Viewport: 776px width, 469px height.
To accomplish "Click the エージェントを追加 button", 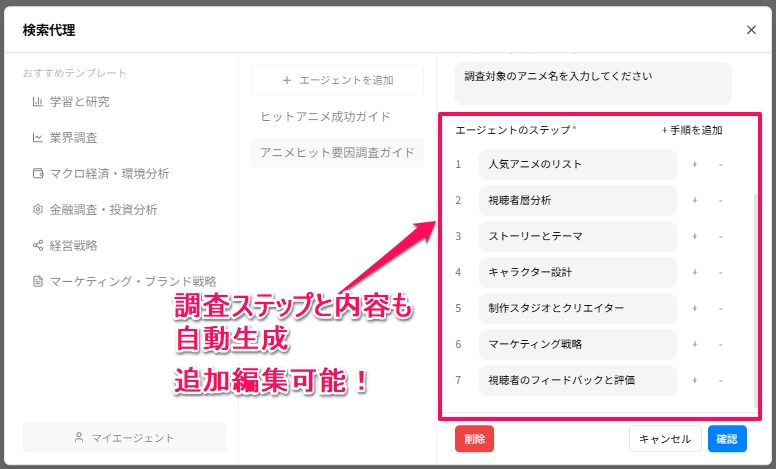I will [338, 80].
